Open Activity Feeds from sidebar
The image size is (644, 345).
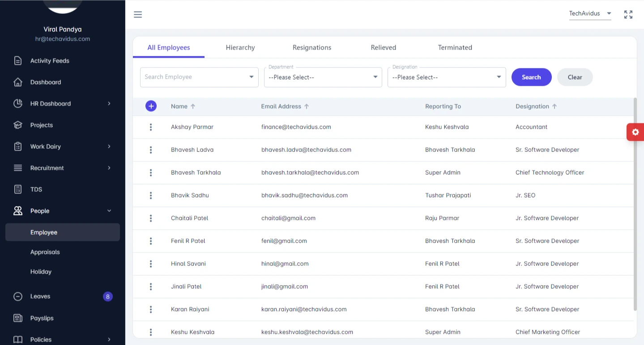(49, 61)
